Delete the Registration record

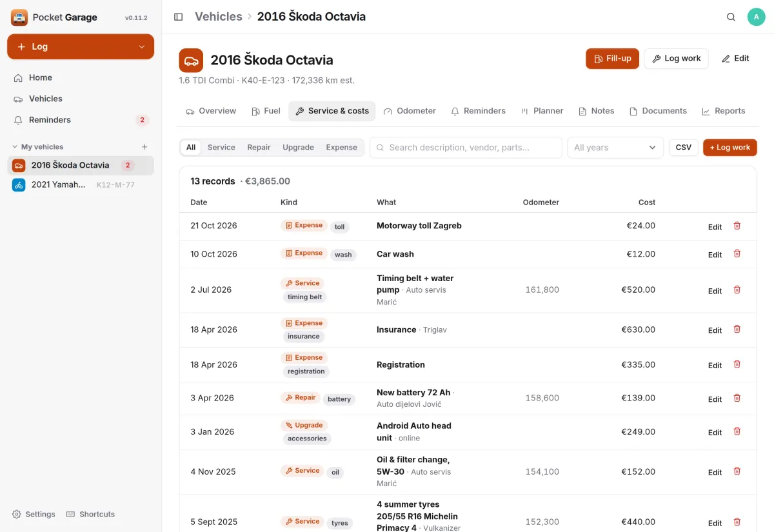(737, 364)
